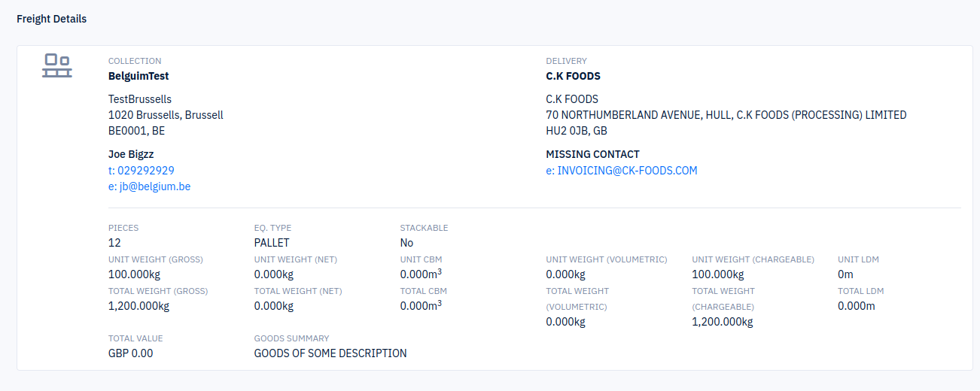Viewport: 980px width, 391px height.
Task: Click the pallet freight icon
Action: [56, 65]
